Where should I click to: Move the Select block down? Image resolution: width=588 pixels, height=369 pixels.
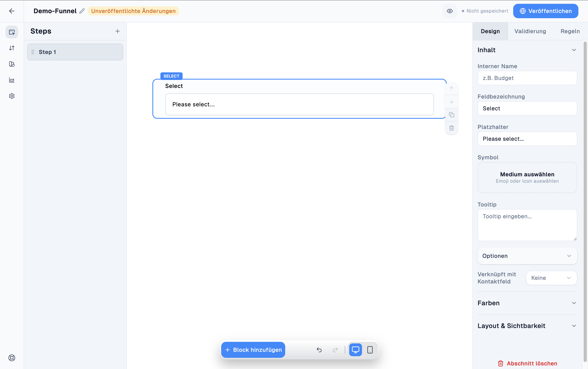click(x=452, y=102)
